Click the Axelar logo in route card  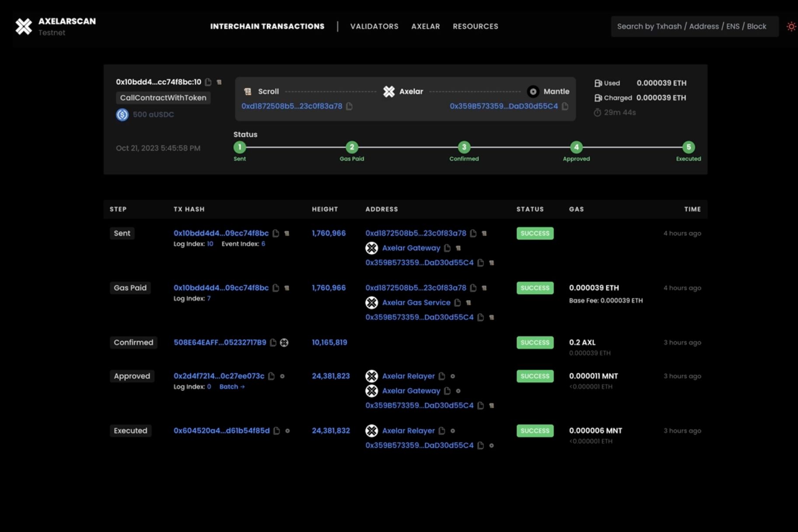pos(389,92)
